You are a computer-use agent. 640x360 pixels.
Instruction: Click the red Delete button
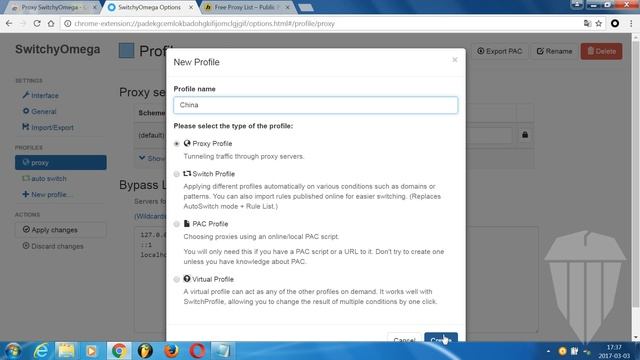pyautogui.click(x=601, y=51)
